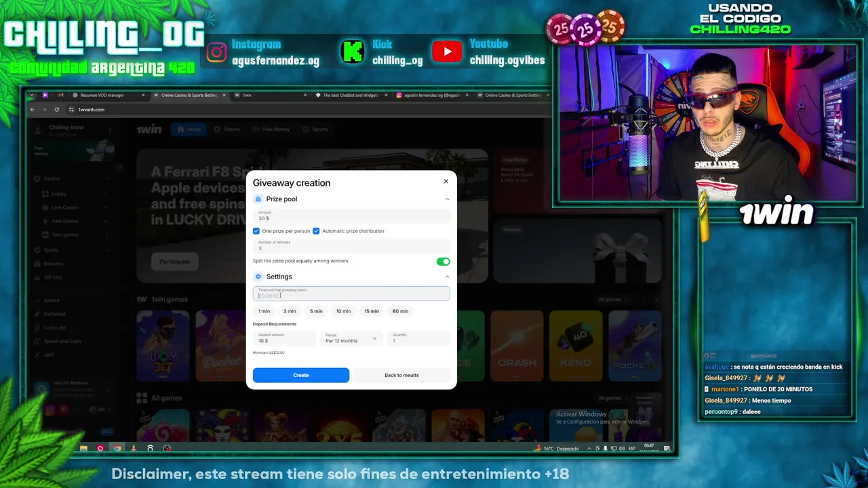
Task: Click the Prize pool gift icon
Action: coord(258,199)
